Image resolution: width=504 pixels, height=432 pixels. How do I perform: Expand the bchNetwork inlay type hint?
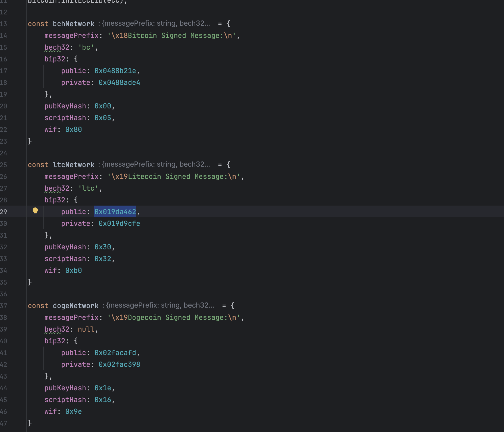[x=154, y=23]
